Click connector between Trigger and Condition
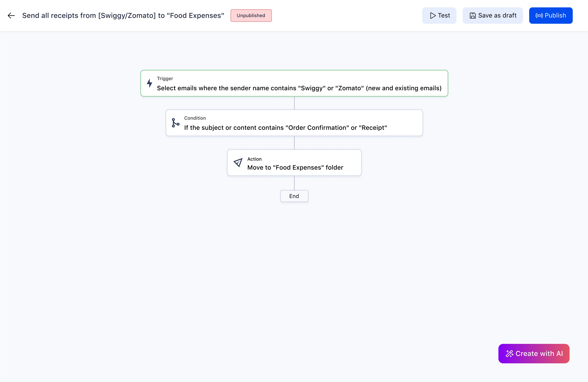The height and width of the screenshot is (382, 588). (294, 103)
